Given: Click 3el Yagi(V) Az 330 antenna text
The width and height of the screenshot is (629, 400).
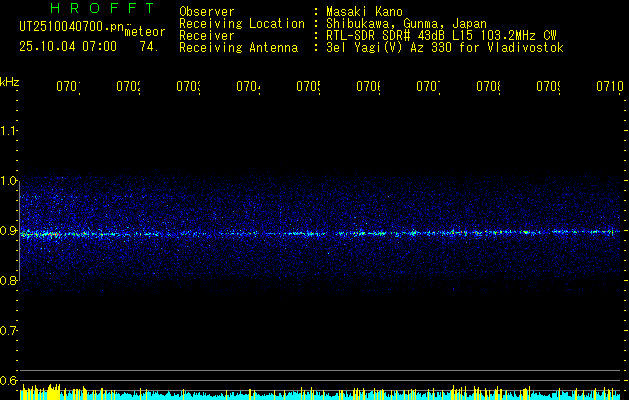Looking at the screenshot, I should point(445,48).
